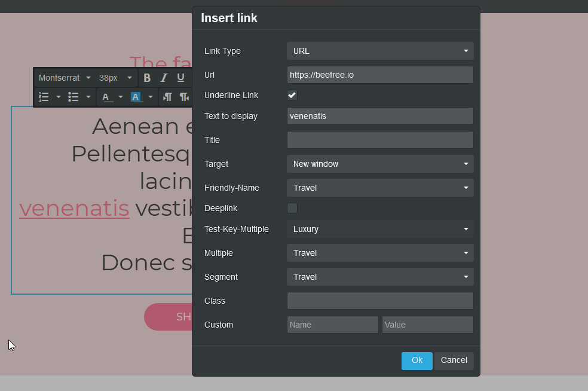Set left-to-right text direction

coord(168,97)
